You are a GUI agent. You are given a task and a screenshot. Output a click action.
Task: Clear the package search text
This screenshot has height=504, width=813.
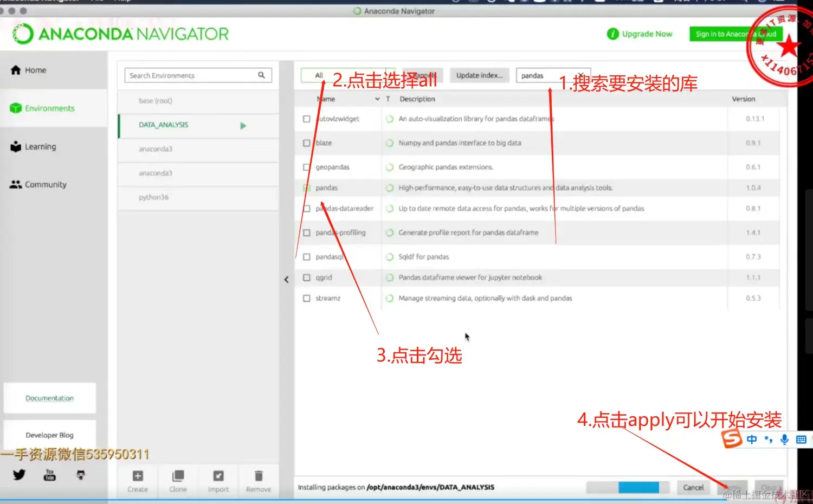click(x=580, y=75)
